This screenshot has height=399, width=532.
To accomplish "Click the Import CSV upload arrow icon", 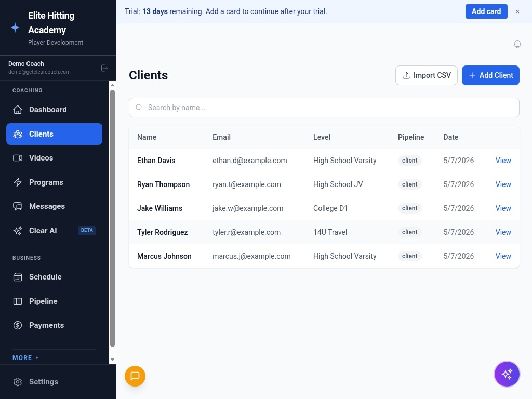I will click(x=406, y=75).
